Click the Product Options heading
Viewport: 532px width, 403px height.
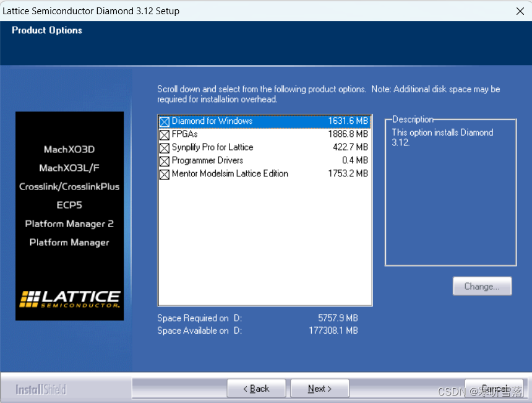click(47, 30)
